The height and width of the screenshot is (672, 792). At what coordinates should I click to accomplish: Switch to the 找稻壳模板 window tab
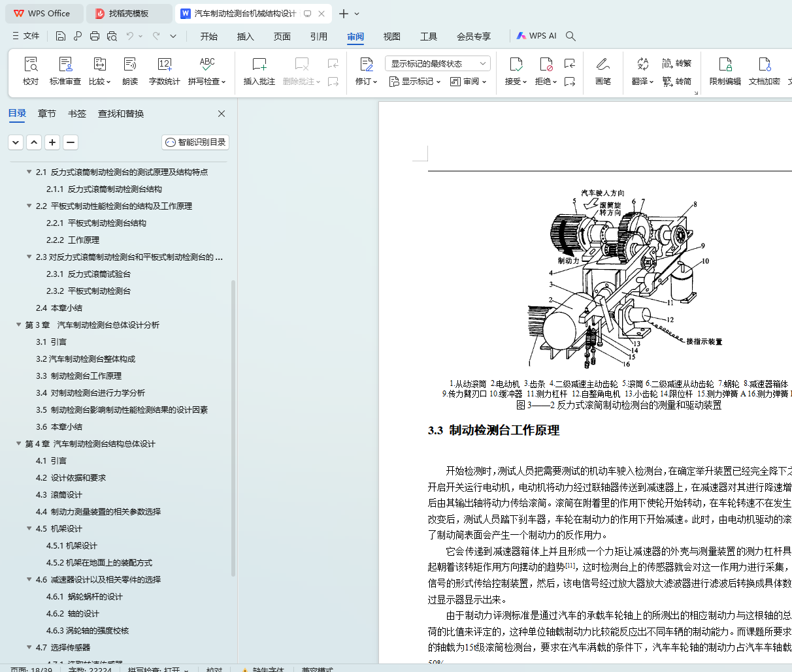[129, 14]
